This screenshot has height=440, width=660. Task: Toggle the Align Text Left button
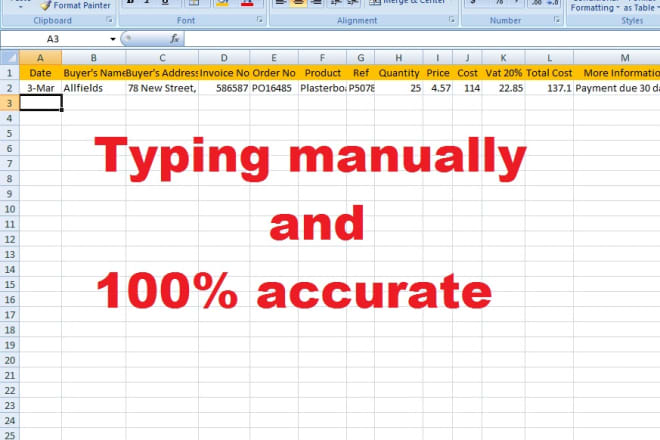[282, 4]
